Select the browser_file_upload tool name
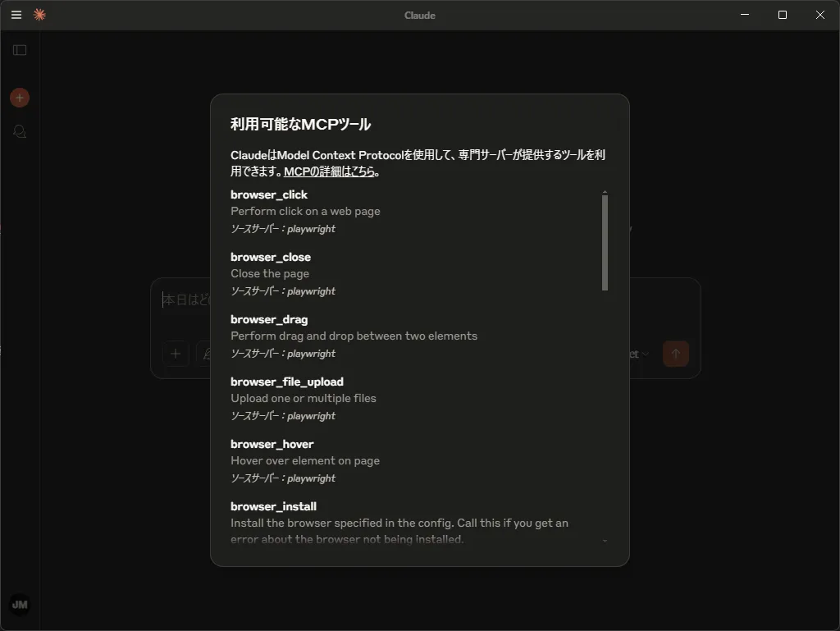 pyautogui.click(x=287, y=382)
